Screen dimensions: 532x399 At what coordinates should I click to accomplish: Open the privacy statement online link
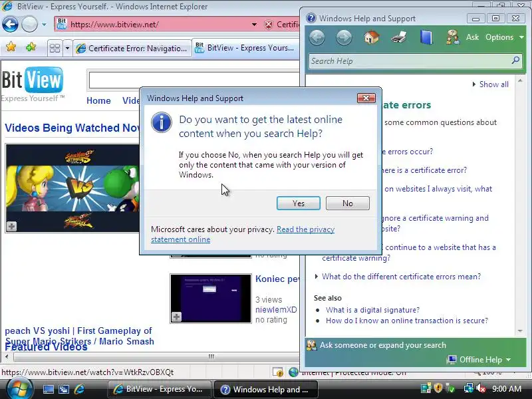click(x=243, y=234)
